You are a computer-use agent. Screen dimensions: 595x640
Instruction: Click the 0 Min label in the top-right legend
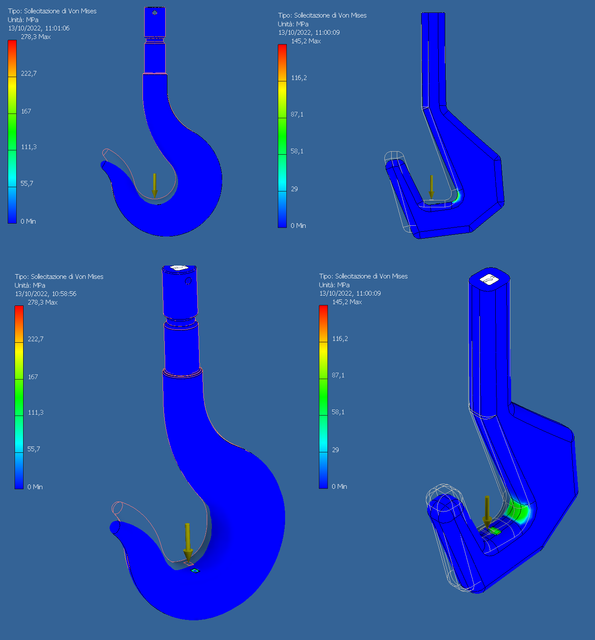[298, 225]
